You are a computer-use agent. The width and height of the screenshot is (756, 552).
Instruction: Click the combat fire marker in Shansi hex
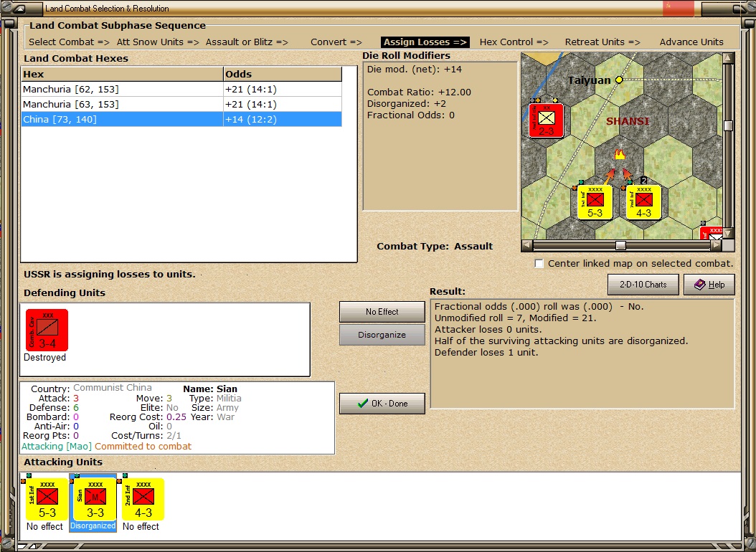(620, 154)
